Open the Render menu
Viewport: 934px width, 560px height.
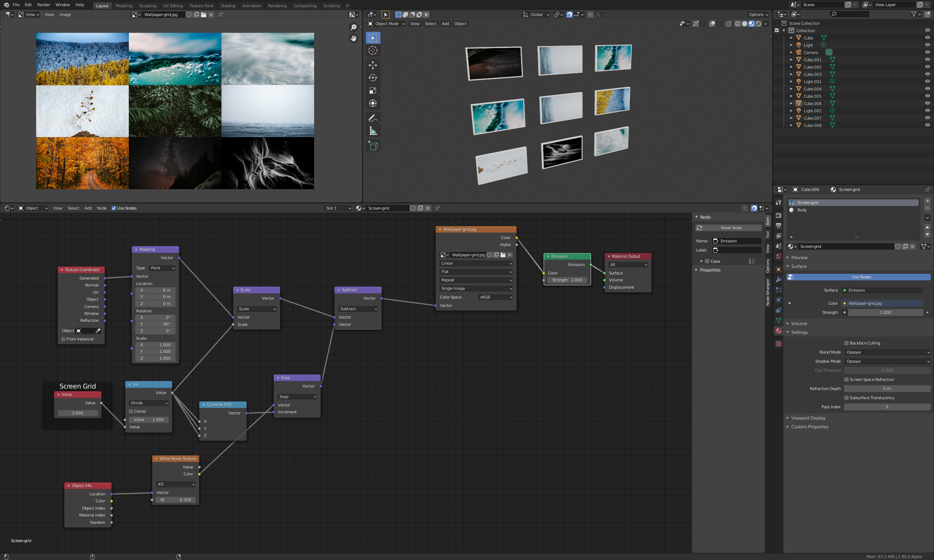coord(43,5)
